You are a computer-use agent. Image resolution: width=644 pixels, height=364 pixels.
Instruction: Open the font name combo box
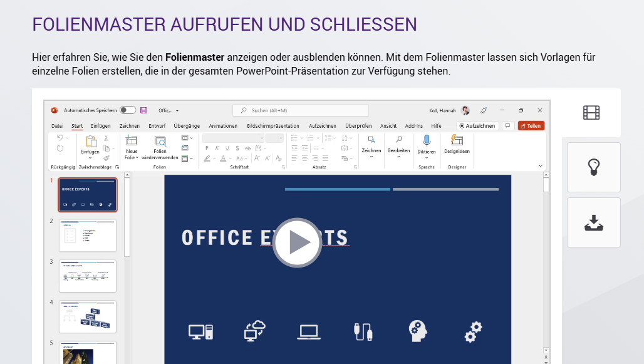[x=233, y=138]
